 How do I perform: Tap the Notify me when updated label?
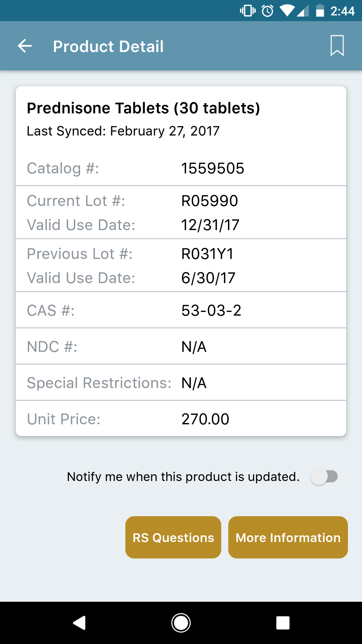point(183,477)
